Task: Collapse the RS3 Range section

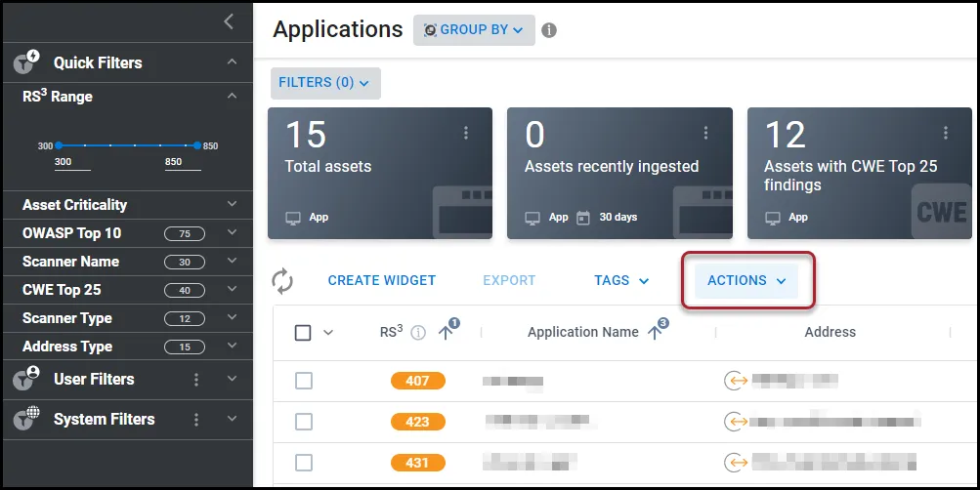Action: point(232,96)
